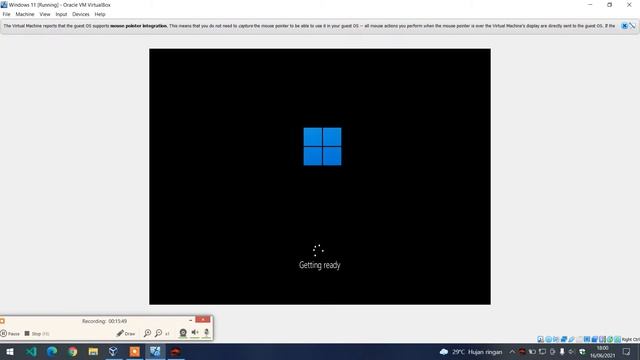Image resolution: width=640 pixels, height=360 pixels.
Task: Click the zoom out magnifier in recorder
Action: [x=159, y=333]
